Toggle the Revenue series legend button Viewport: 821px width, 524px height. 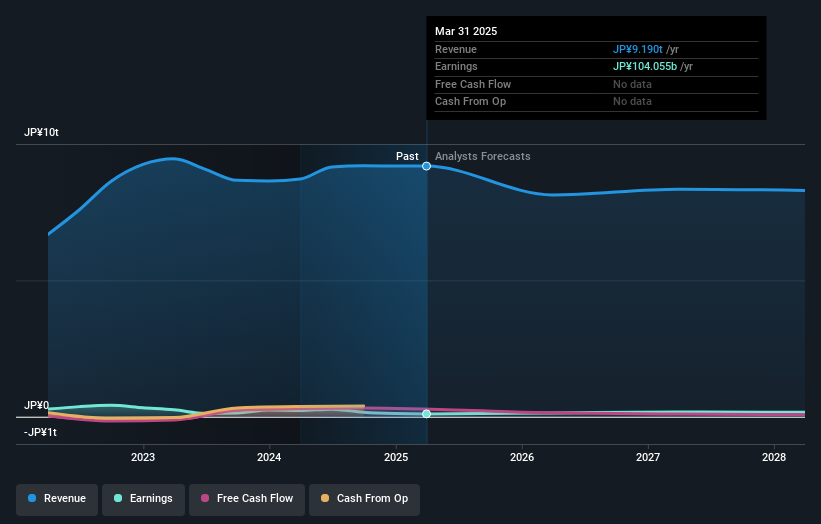tap(57, 499)
